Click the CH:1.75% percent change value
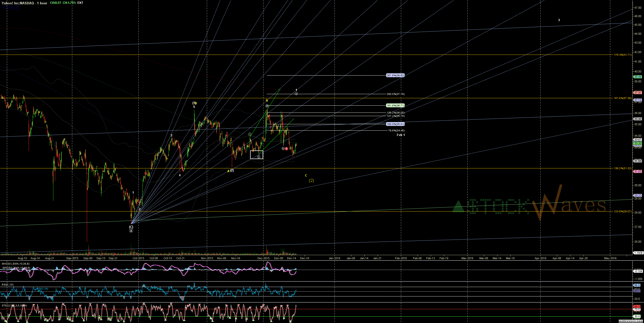This screenshot has height=323, width=644. [69, 3]
